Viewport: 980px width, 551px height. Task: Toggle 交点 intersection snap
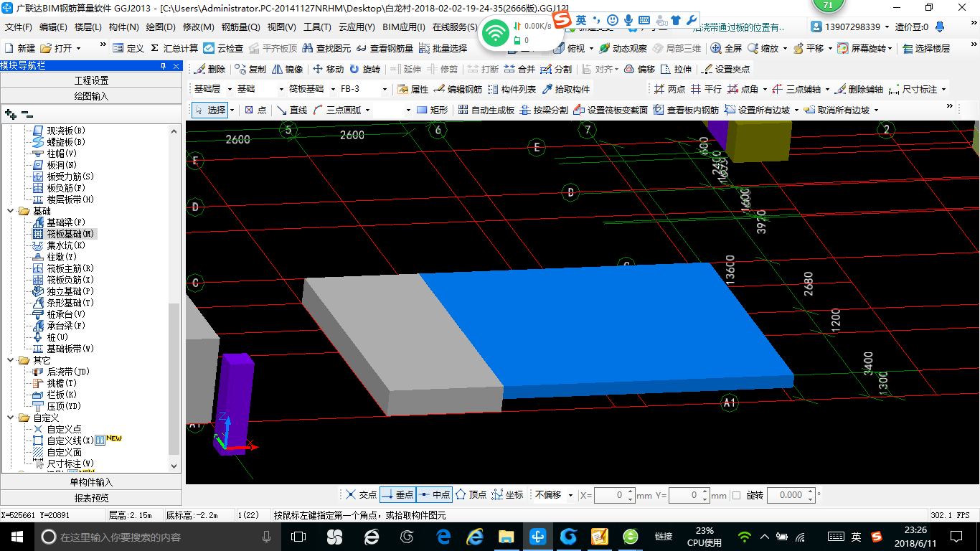coord(361,494)
